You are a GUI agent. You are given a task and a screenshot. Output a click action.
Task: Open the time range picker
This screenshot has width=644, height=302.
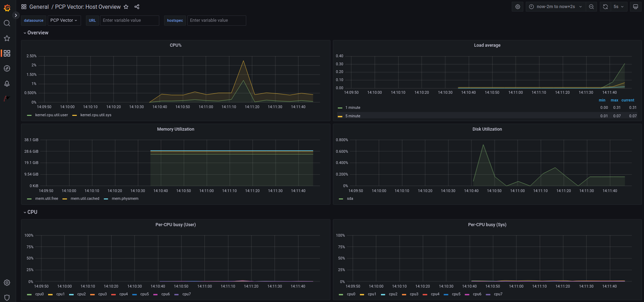coord(556,7)
